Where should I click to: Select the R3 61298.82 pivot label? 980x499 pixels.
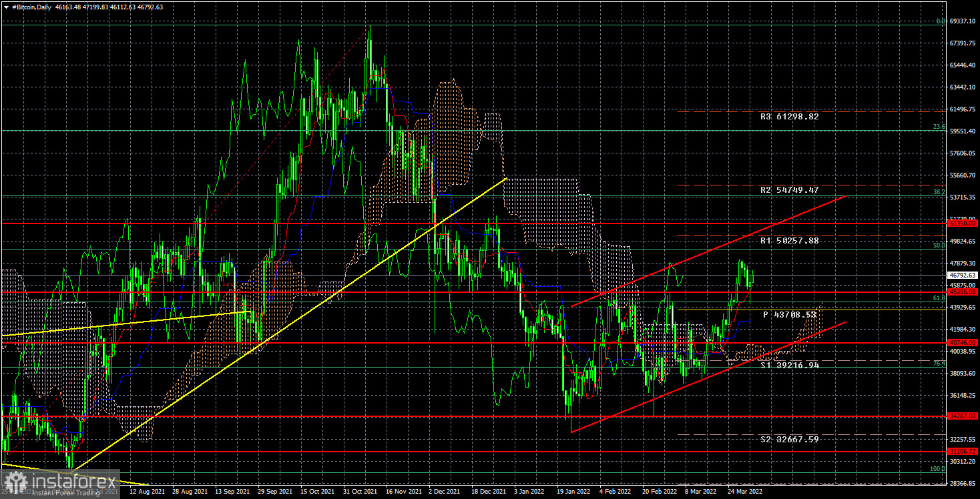tap(789, 117)
